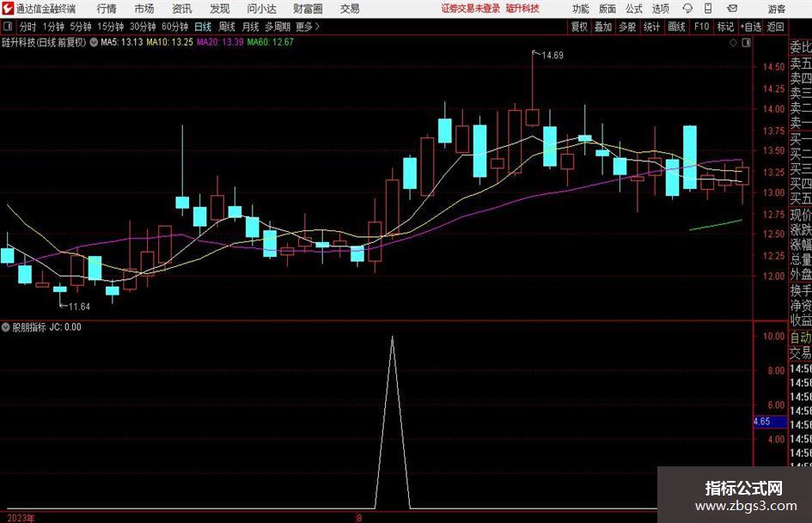Add stock with +自选 button
This screenshot has width=812, height=523.
751,27
